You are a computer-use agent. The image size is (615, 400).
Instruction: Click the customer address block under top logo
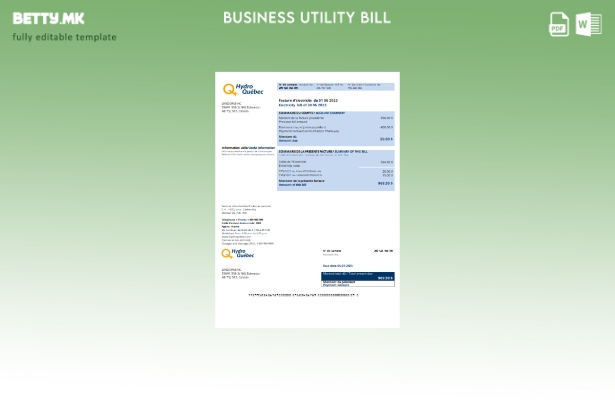236,107
